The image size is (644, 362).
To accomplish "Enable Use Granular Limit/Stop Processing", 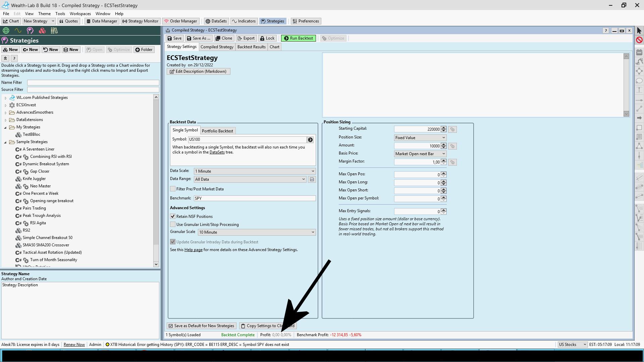I will [x=173, y=225].
